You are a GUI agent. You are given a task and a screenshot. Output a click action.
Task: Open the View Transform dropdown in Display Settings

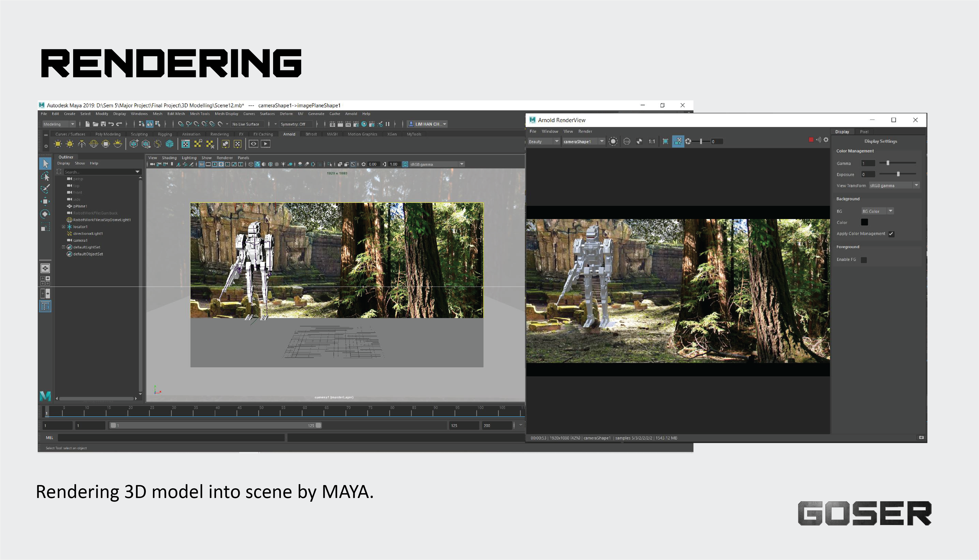[894, 185]
